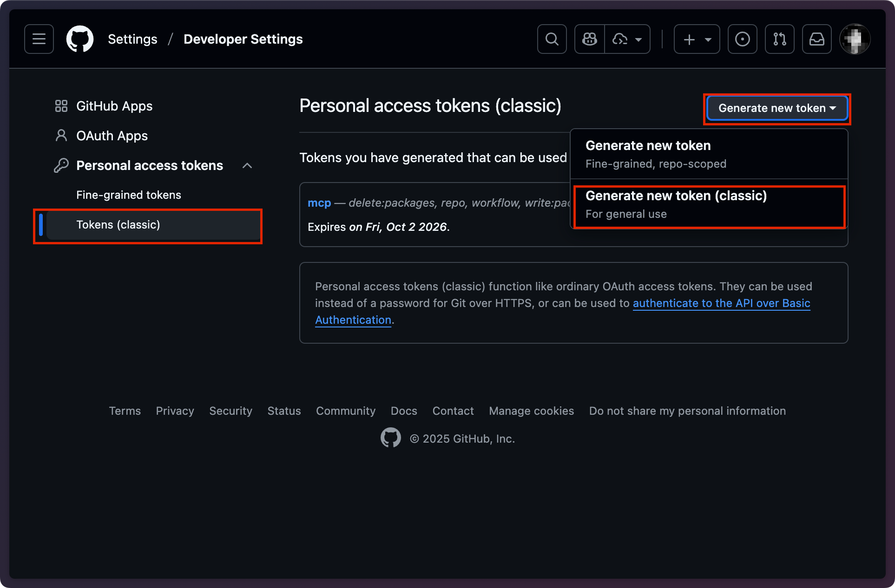
Task: Open the notifications inbox icon
Action: pos(816,39)
